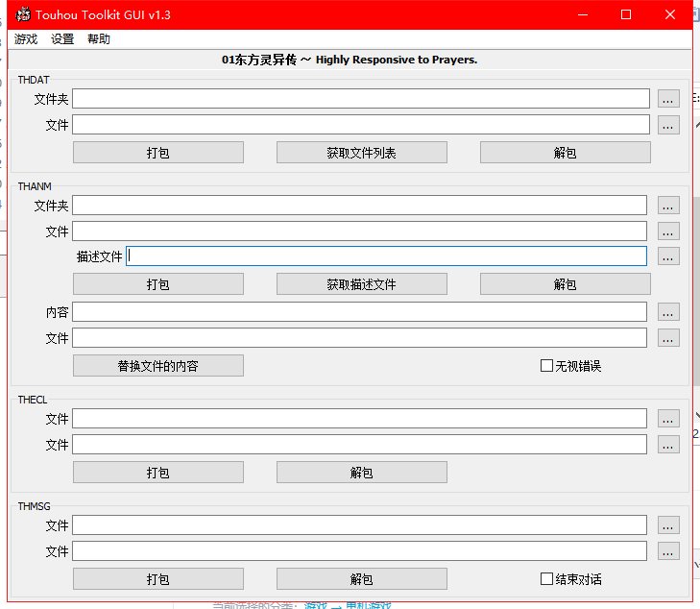Browse for the THDAT 文件 path
The width and height of the screenshot is (700, 609).
[x=668, y=125]
